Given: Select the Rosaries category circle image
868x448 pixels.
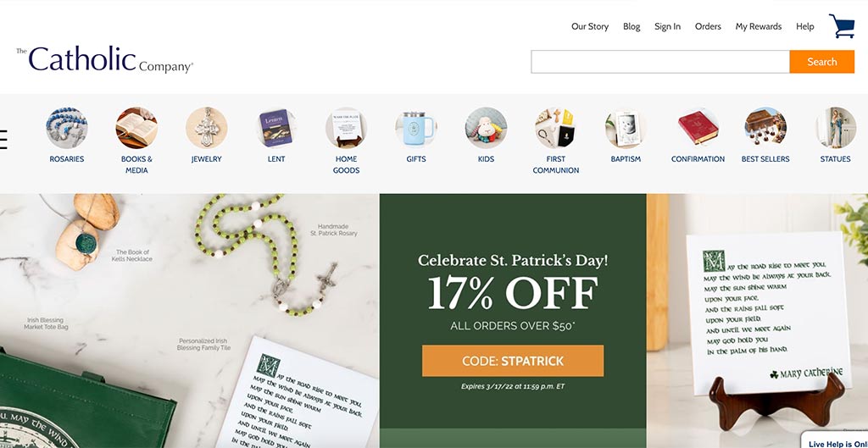Looking at the screenshot, I should point(66,128).
